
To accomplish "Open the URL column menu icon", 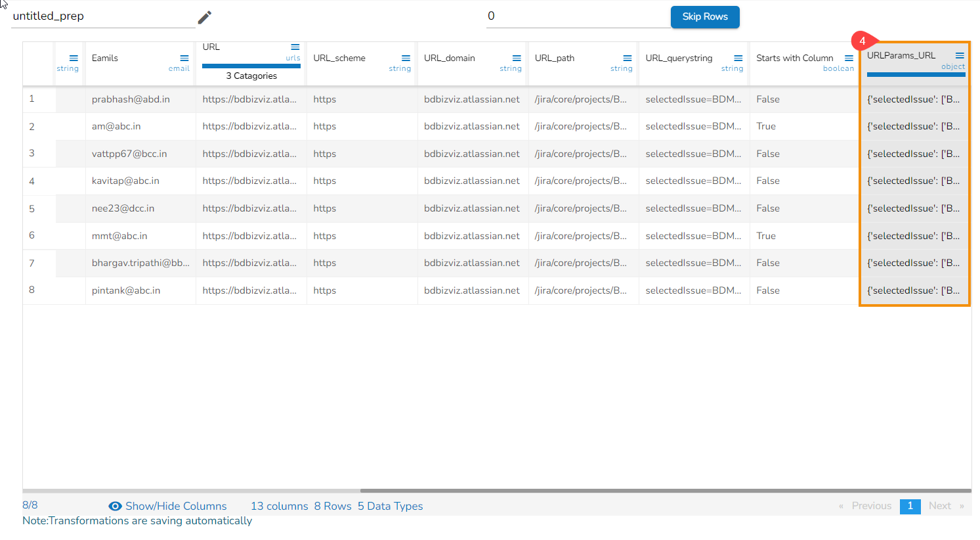I will tap(295, 47).
